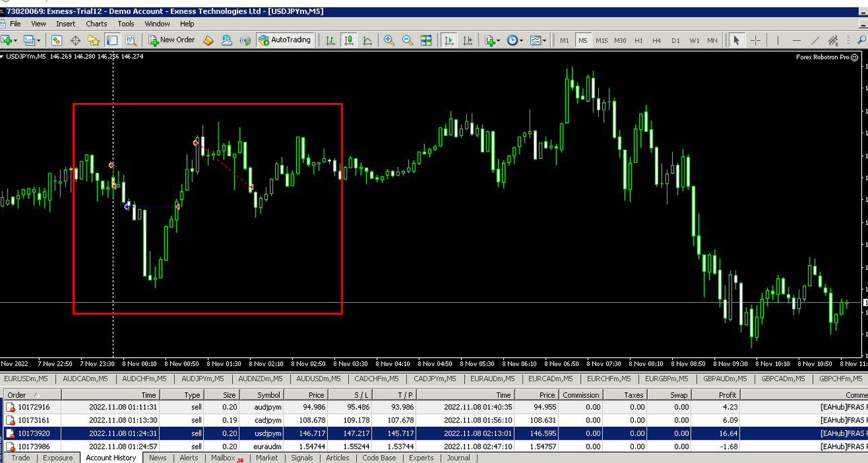Toggle chart shift from right border
Viewport: 868px width, 463px height.
coord(467,40)
